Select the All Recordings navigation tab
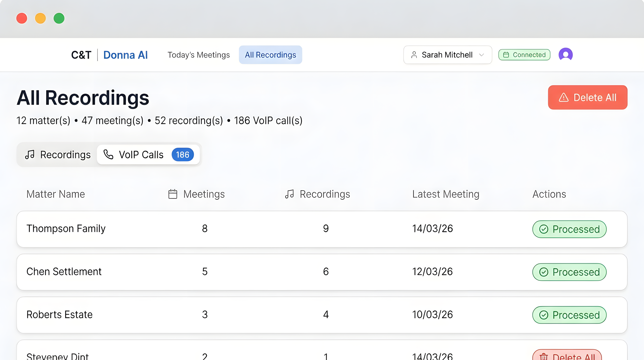This screenshot has height=360, width=644. (270, 55)
